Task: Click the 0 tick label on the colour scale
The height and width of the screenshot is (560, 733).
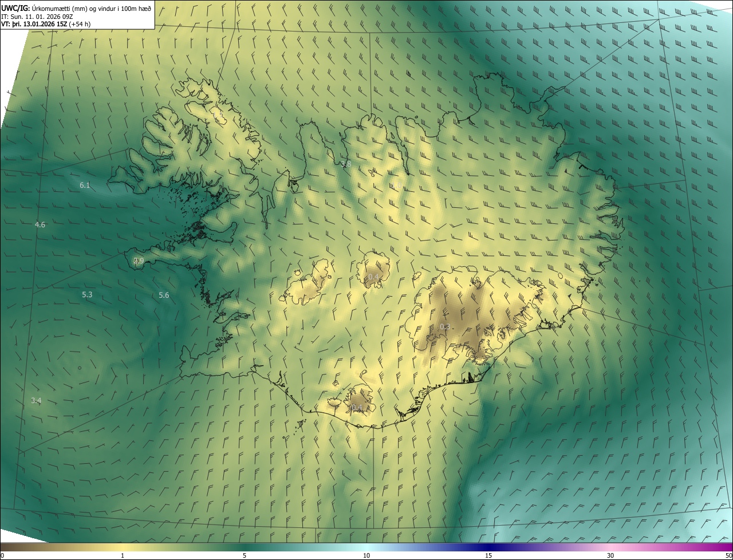Action: [x=2, y=555]
